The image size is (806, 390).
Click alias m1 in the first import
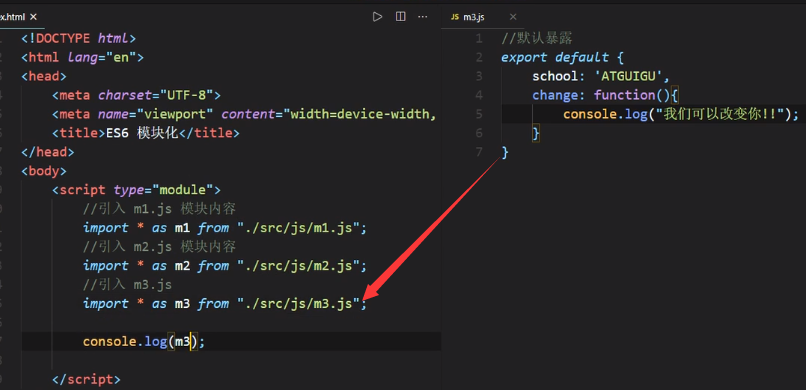click(x=182, y=228)
